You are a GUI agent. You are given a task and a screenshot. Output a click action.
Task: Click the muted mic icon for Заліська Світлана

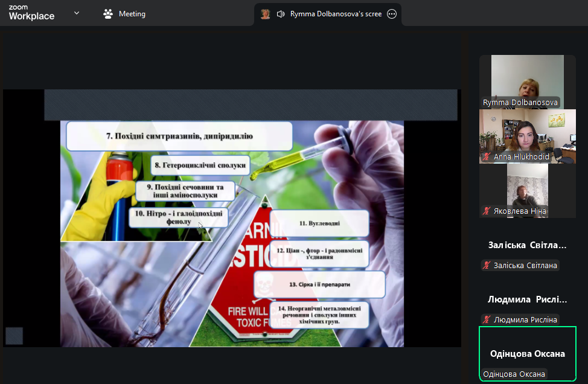486,266
